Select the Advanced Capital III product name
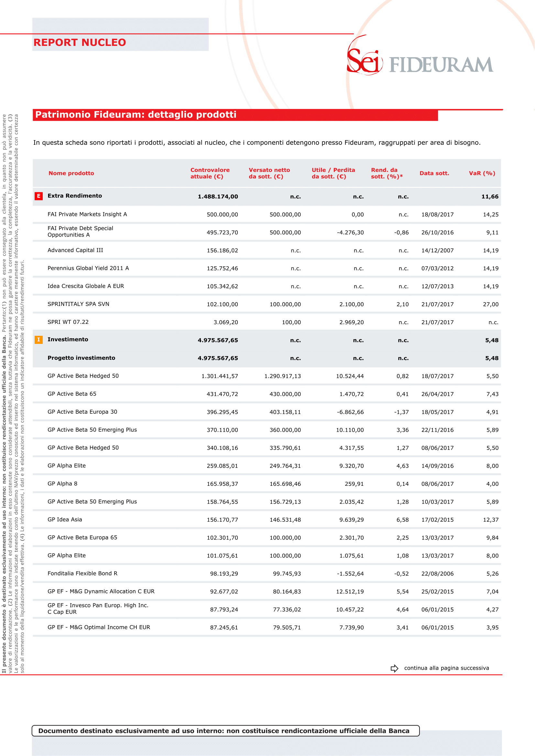Screen dimensions: 535x756 tap(75, 250)
